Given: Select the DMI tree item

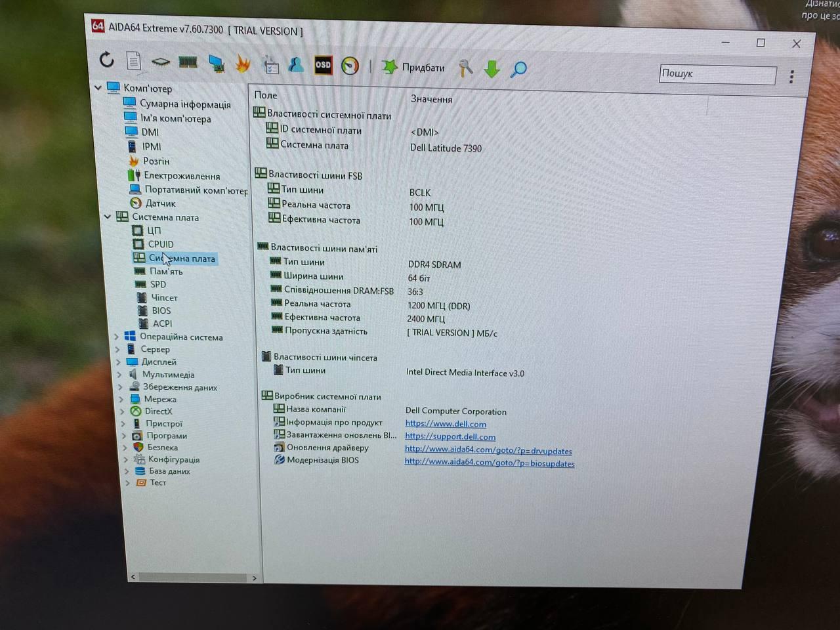Looking at the screenshot, I should [150, 132].
